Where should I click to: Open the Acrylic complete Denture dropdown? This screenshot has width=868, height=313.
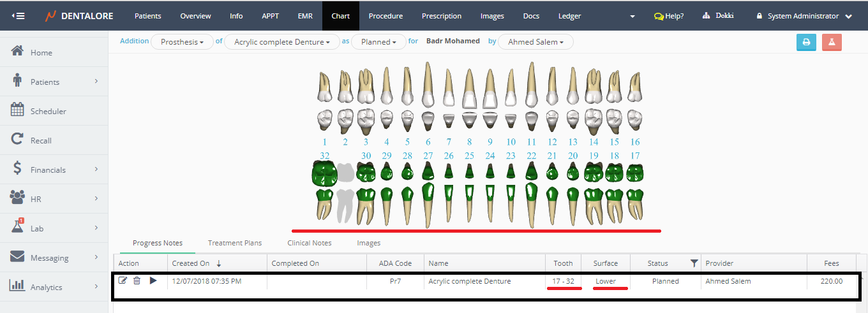pyautogui.click(x=281, y=42)
